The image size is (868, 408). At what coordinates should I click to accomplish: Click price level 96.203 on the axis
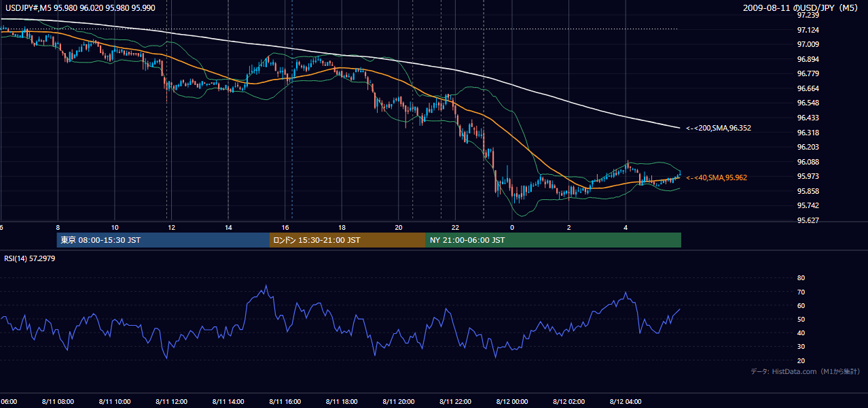click(x=808, y=147)
